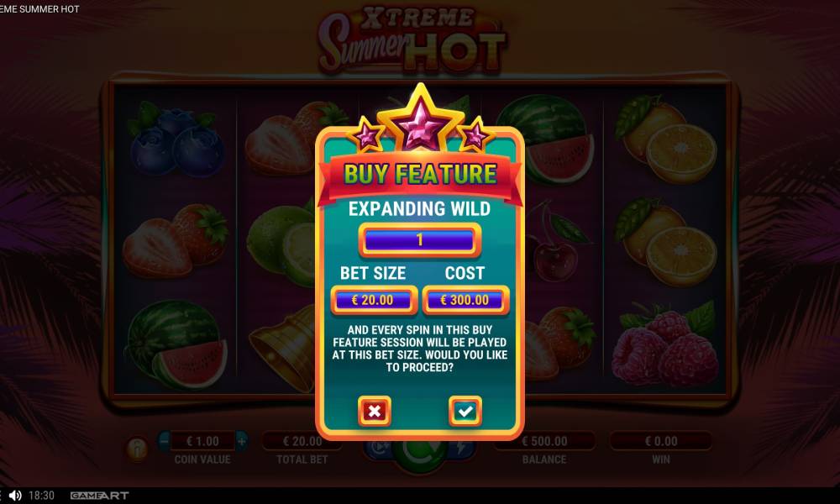Decrease coin value with minus button
The height and width of the screenshot is (504, 840).
coord(165,441)
